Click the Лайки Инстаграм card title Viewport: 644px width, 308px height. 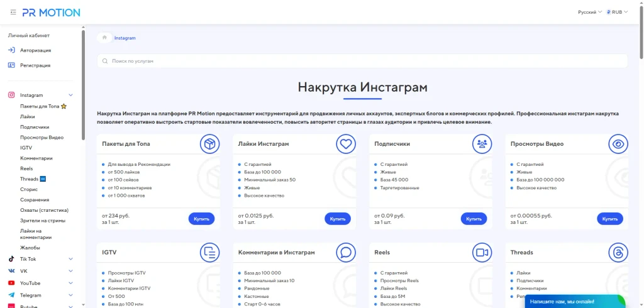[264, 144]
